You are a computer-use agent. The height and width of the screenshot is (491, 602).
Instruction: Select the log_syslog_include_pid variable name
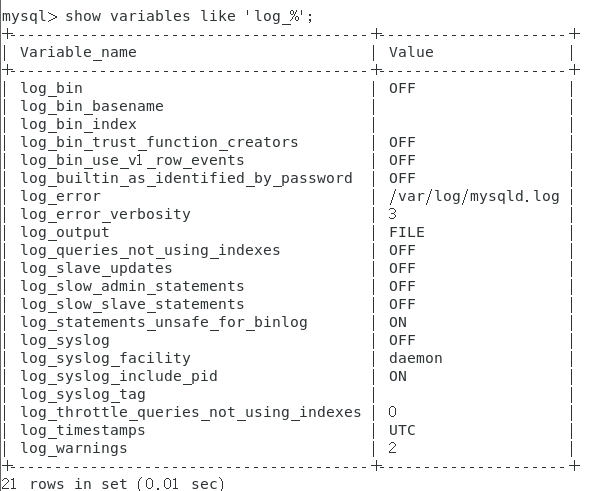pyautogui.click(x=118, y=376)
